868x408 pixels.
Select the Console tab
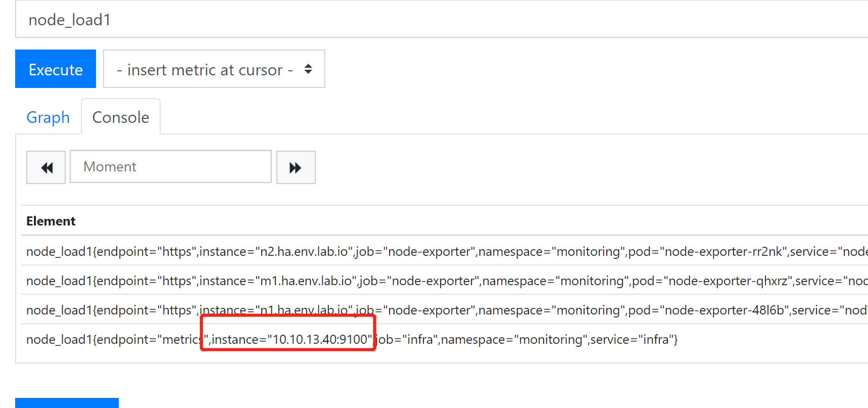tap(121, 117)
